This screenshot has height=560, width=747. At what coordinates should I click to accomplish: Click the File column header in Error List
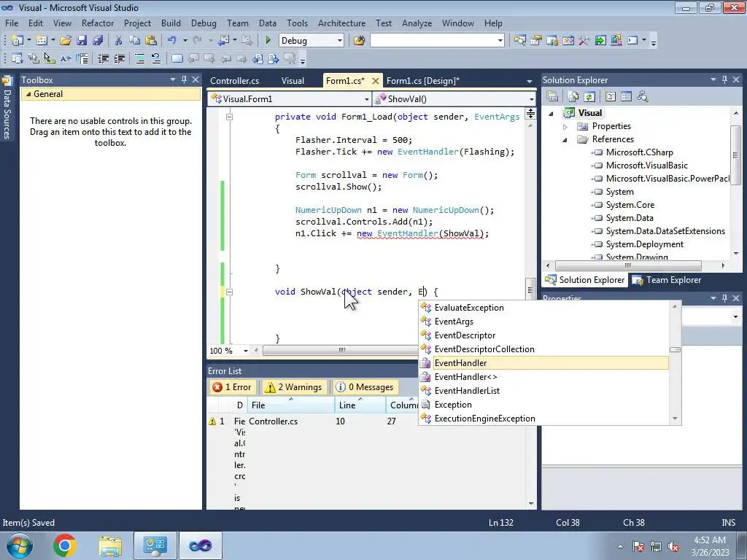[292, 405]
